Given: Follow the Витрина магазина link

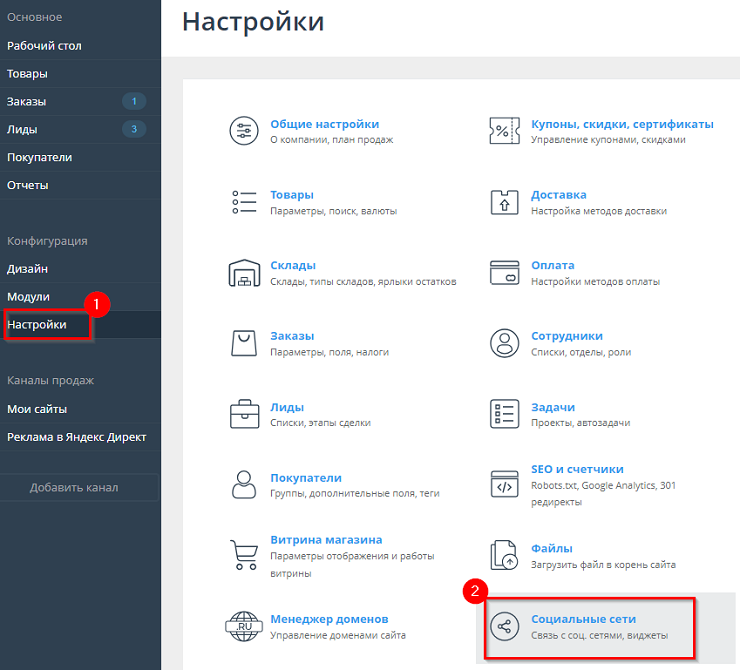Looking at the screenshot, I should [326, 540].
